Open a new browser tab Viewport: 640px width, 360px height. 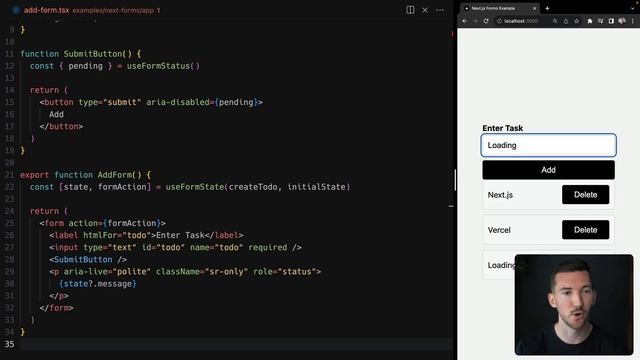coord(547,8)
